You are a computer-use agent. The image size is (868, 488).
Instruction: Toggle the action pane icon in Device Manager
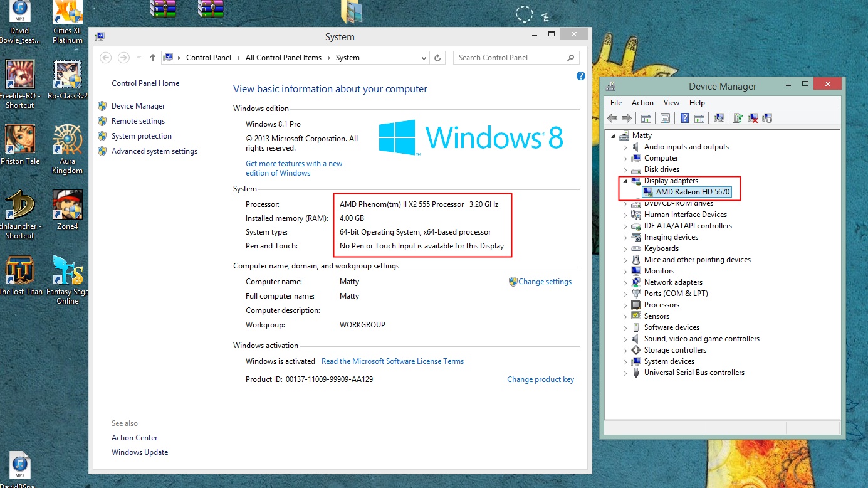(x=699, y=118)
